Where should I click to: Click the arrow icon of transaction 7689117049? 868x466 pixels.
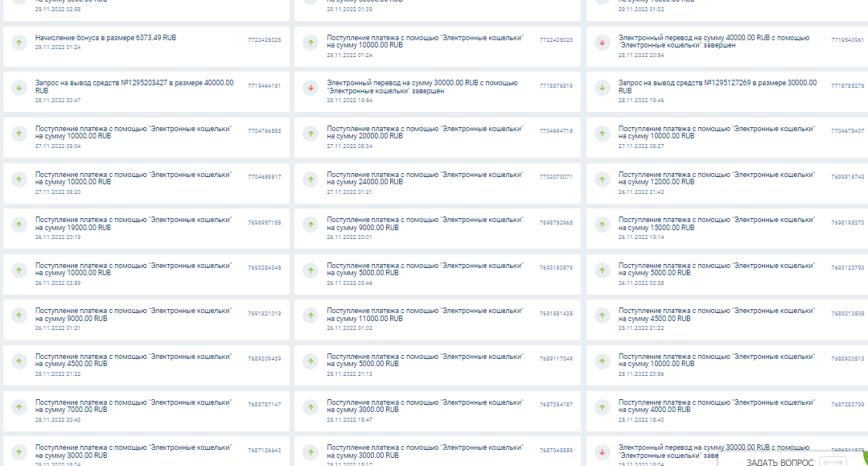[x=311, y=361]
